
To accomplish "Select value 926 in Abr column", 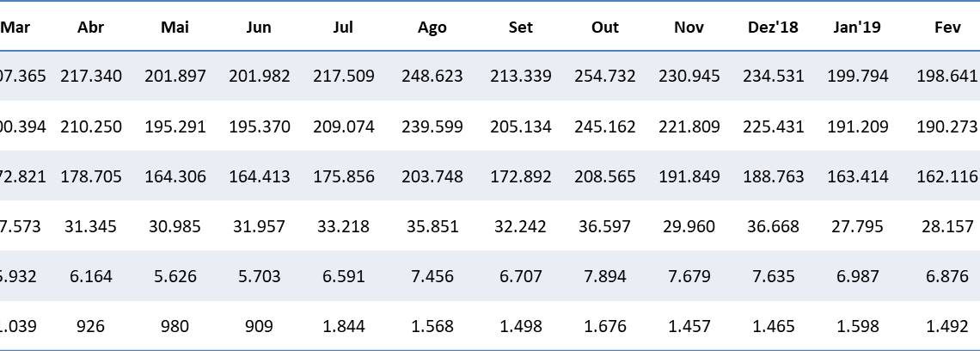I will pos(91,326).
